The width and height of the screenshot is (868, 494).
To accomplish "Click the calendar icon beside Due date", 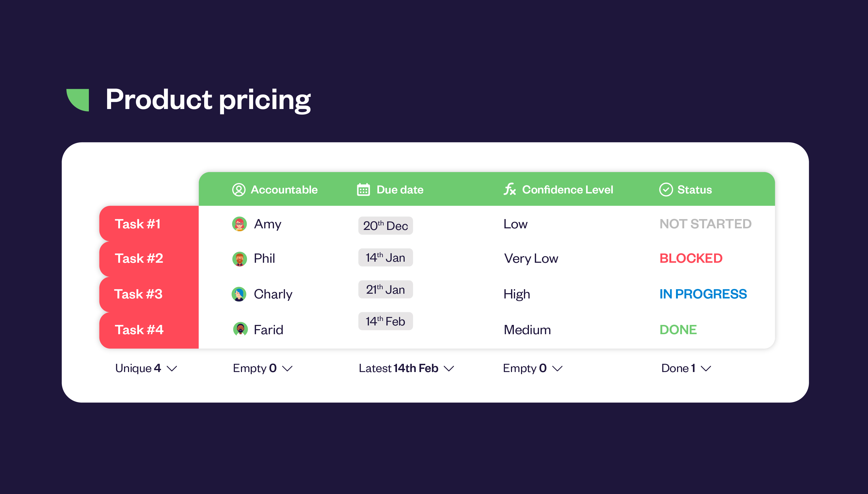I will 363,190.
